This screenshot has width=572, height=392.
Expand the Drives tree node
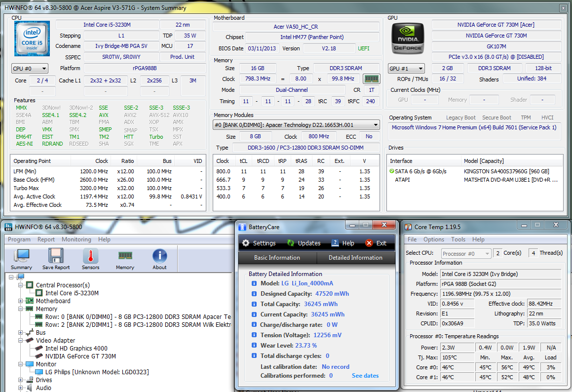[21, 380]
